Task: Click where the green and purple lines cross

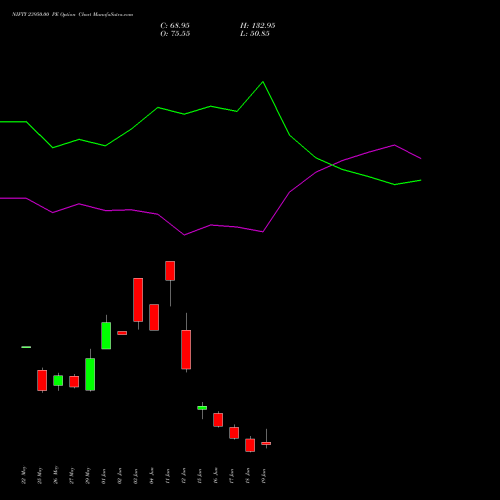Action: [333, 165]
